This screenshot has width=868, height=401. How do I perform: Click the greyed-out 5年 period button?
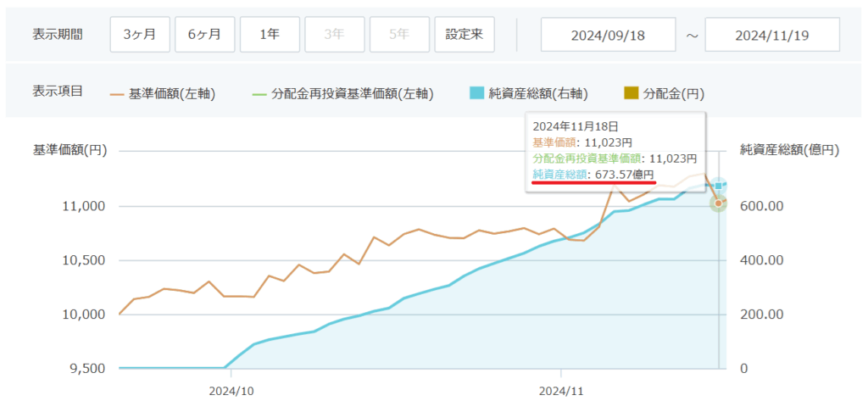point(399,35)
